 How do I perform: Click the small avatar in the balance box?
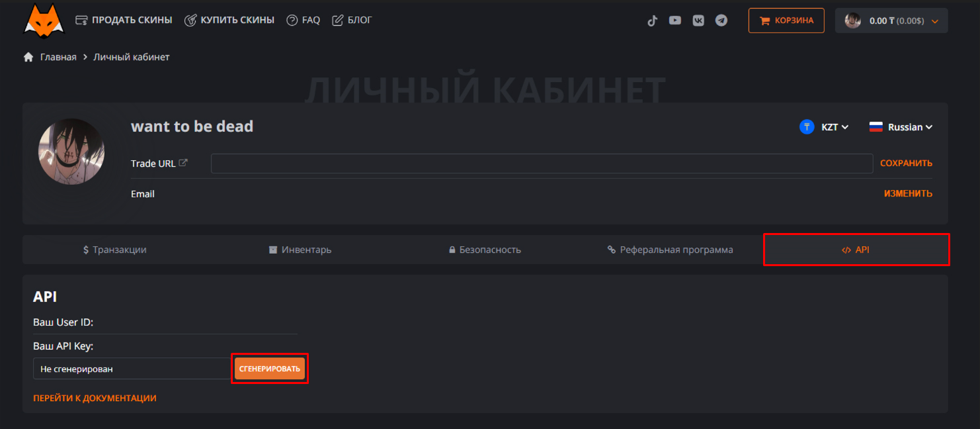853,21
